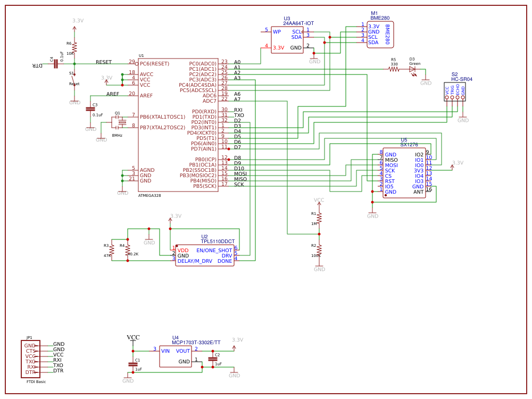
Task: Select the GND symbol below U3
Action: click(x=315, y=59)
